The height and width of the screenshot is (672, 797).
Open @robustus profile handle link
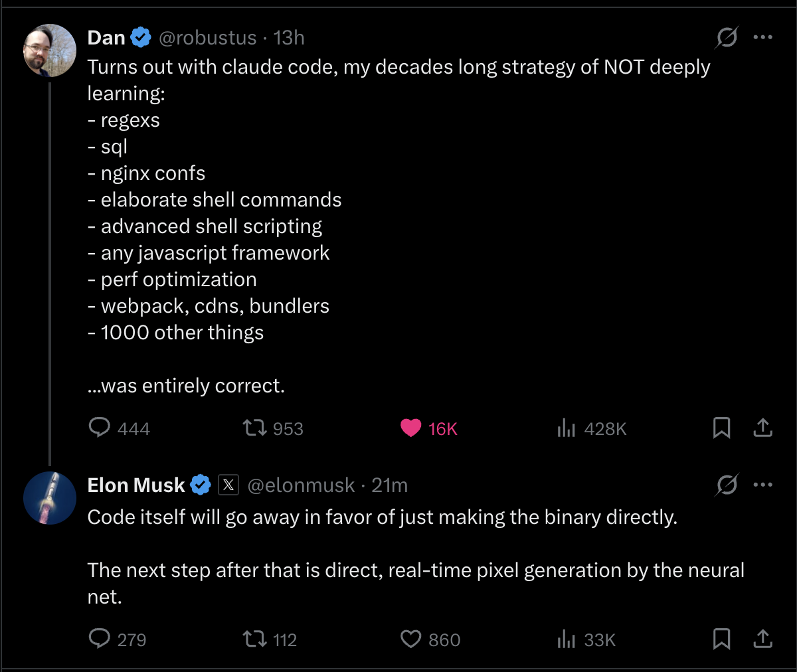pos(207,38)
